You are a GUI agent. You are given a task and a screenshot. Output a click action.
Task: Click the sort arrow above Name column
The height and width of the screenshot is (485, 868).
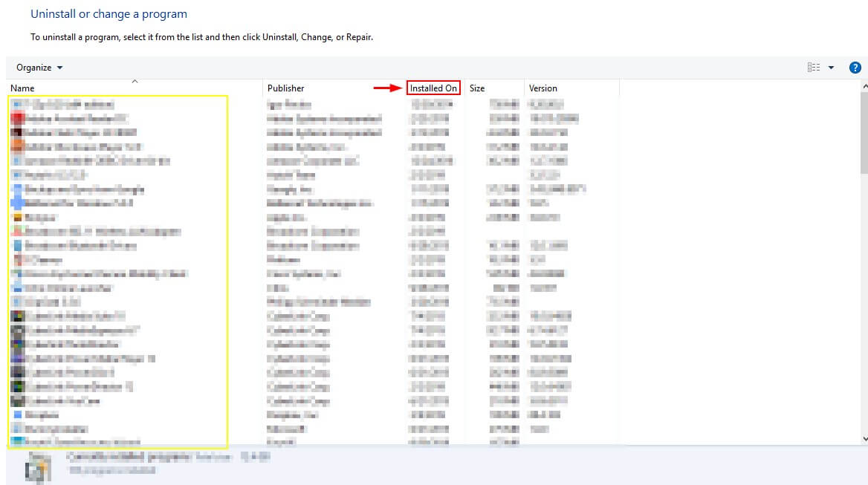pyautogui.click(x=135, y=80)
